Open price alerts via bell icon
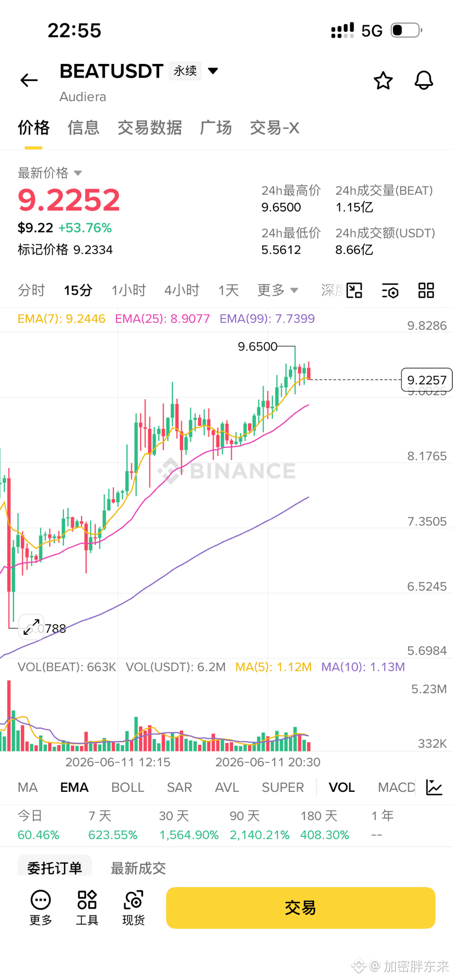 coord(423,80)
